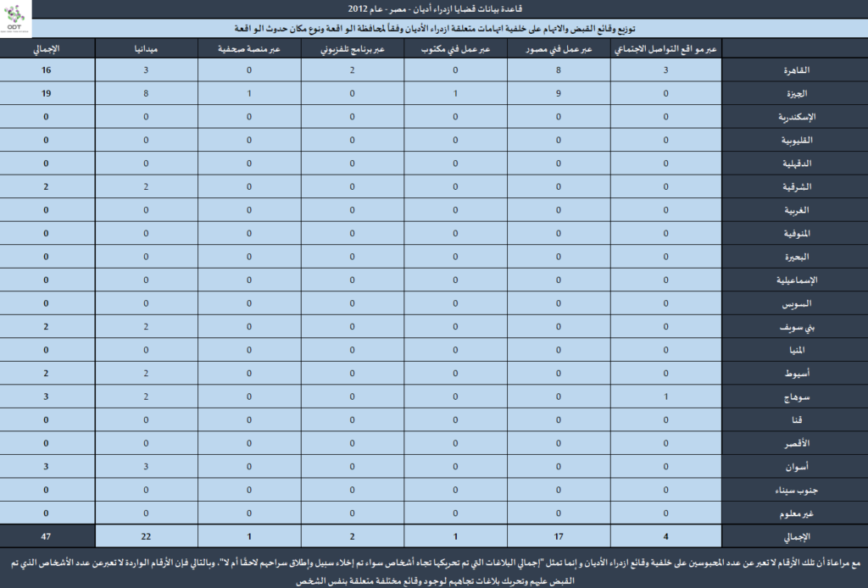This screenshot has width=868, height=588.
Task: Click the '1' under عبر عمل فني مكتوب for الجيزة
Action: click(455, 93)
